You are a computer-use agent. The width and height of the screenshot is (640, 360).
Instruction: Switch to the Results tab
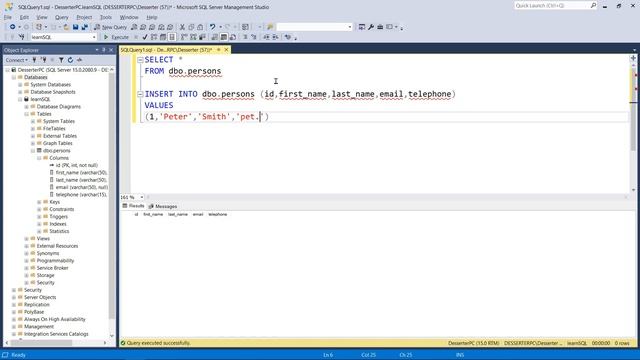[133, 206]
